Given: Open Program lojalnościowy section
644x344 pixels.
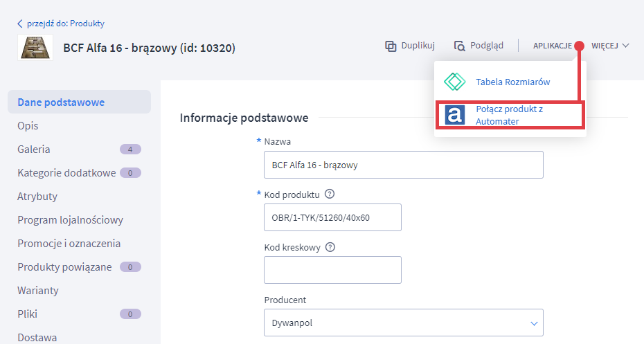Looking at the screenshot, I should tap(70, 220).
